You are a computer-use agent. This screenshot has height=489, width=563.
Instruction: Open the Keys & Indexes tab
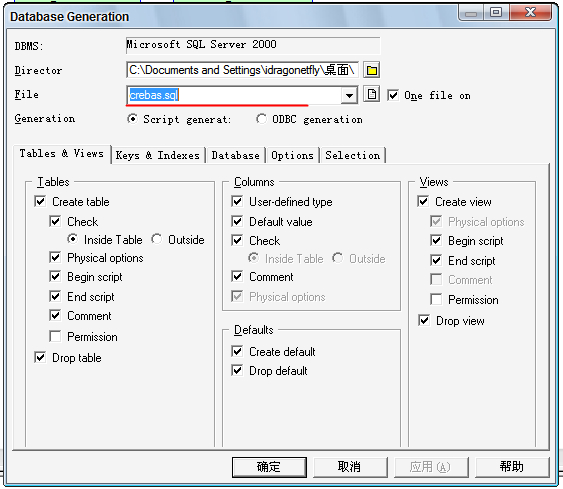[x=158, y=155]
